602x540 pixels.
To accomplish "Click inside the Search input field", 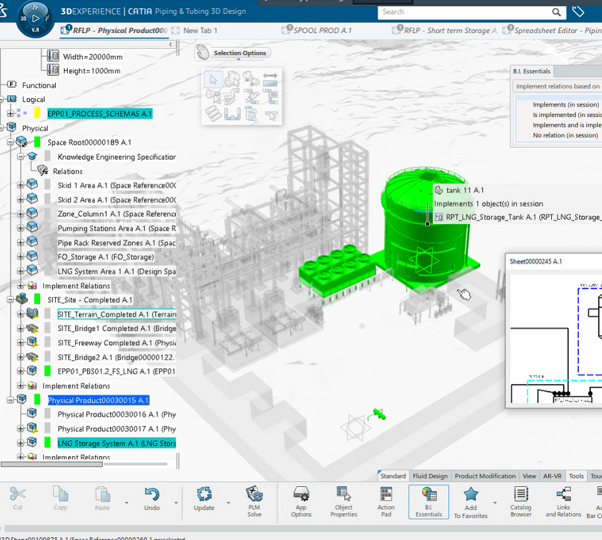I will pyautogui.click(x=464, y=12).
